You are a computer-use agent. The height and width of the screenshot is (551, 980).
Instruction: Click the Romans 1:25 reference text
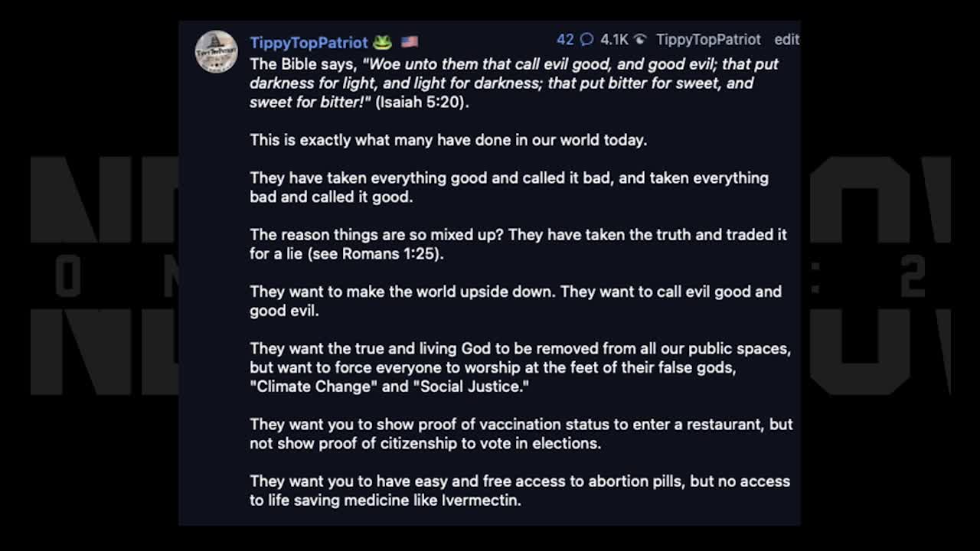click(x=392, y=253)
